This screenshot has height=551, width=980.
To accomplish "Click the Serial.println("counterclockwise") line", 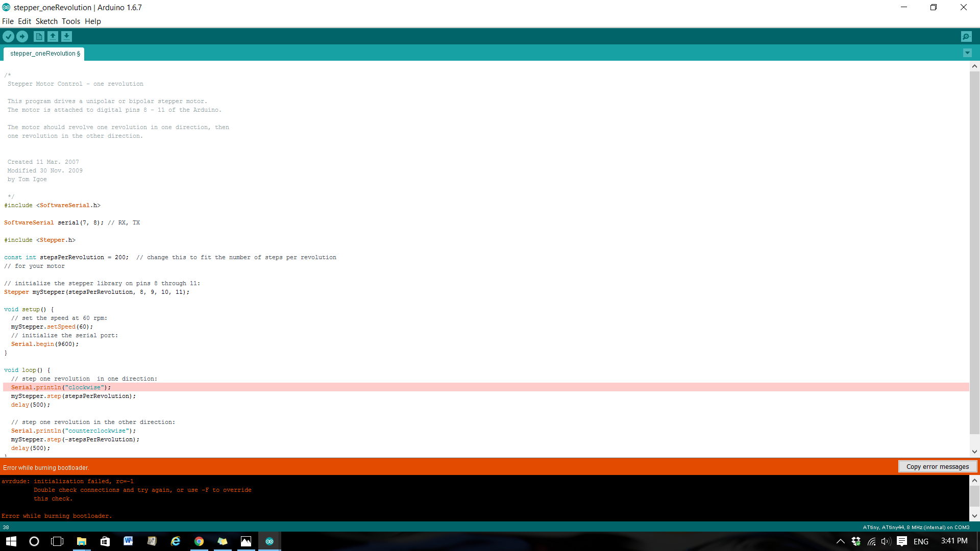I will click(73, 431).
